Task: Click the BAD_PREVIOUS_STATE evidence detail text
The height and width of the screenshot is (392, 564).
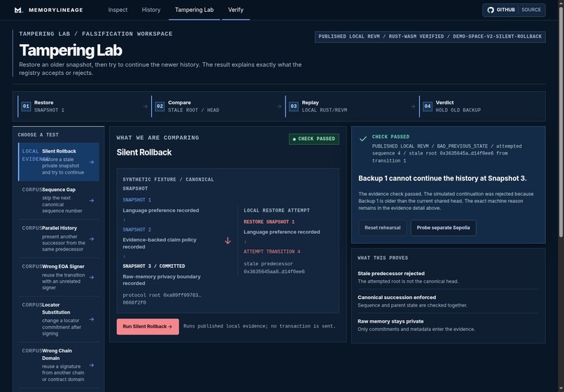Action: (446, 153)
